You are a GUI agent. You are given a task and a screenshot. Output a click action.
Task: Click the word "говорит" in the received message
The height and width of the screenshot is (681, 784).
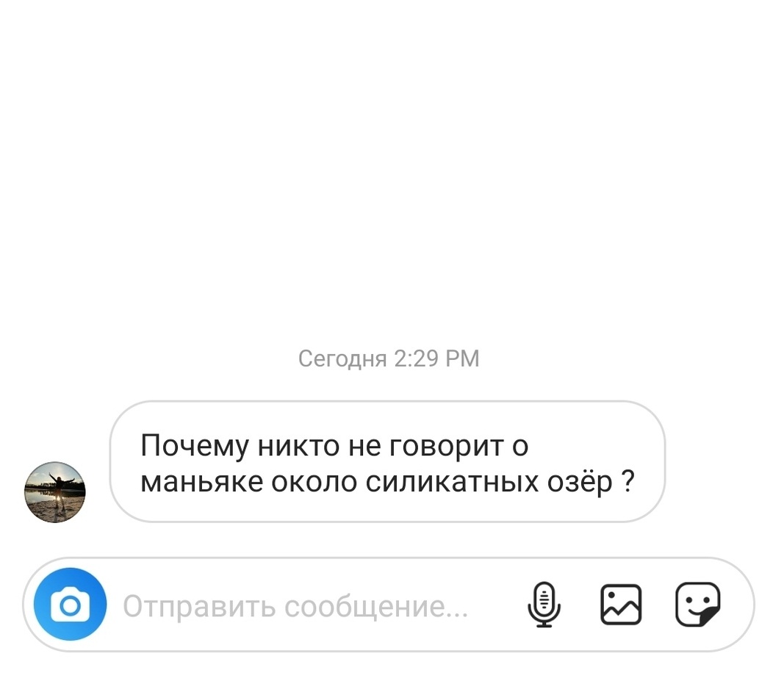point(447,447)
